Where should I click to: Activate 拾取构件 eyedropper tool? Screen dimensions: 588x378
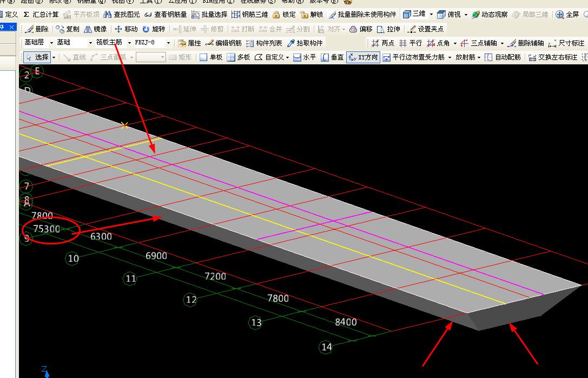[305, 43]
